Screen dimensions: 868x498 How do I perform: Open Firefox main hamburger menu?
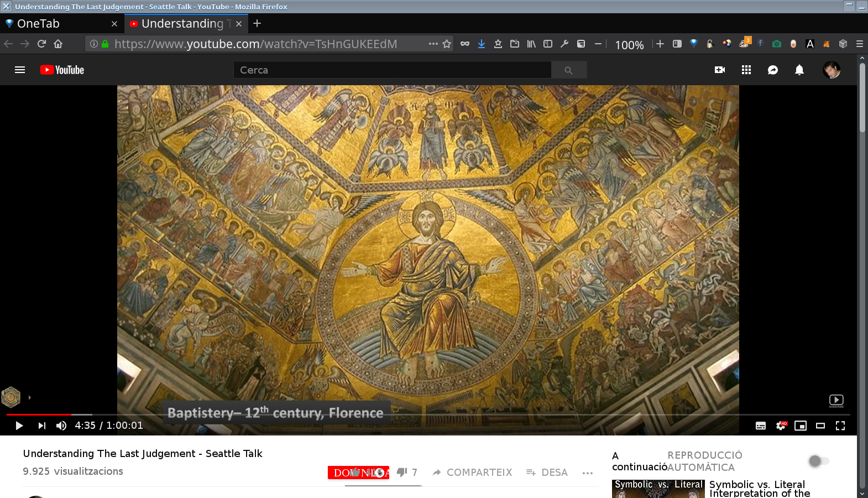coord(860,44)
